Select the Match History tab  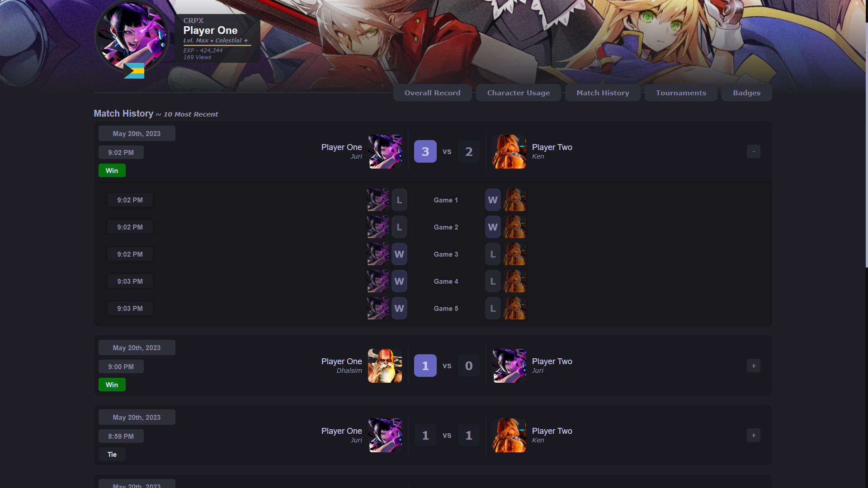pos(603,93)
